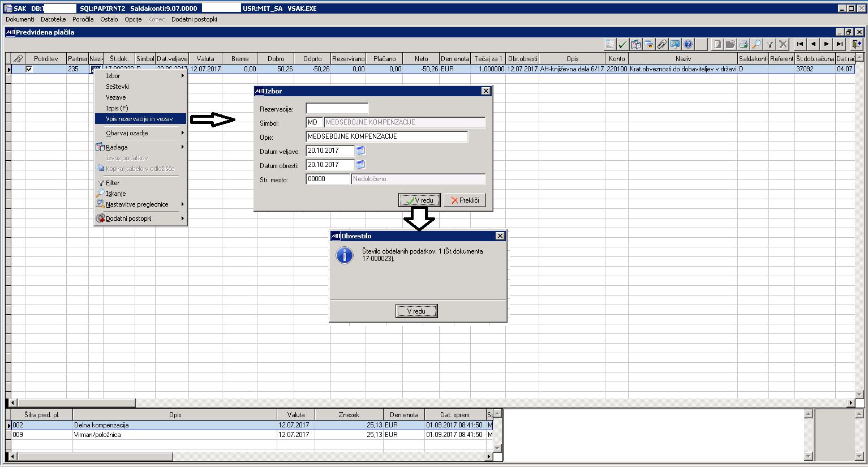Open the Poročila menu
This screenshot has width=868, height=467.
tap(83, 19)
